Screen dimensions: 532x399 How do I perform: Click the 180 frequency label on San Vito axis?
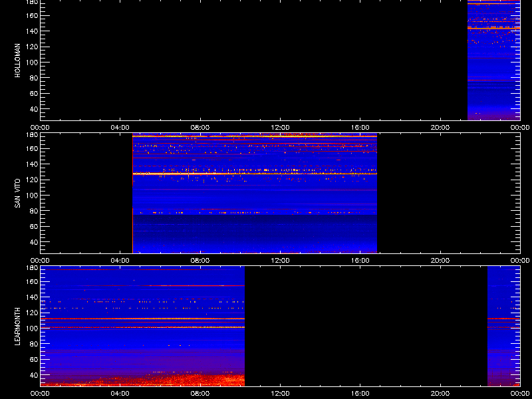(x=33, y=135)
